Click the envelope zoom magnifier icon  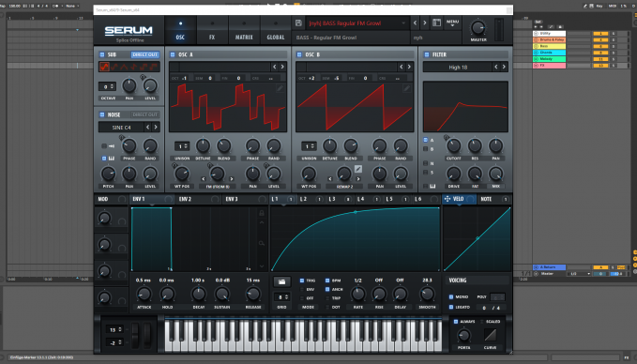tap(262, 243)
